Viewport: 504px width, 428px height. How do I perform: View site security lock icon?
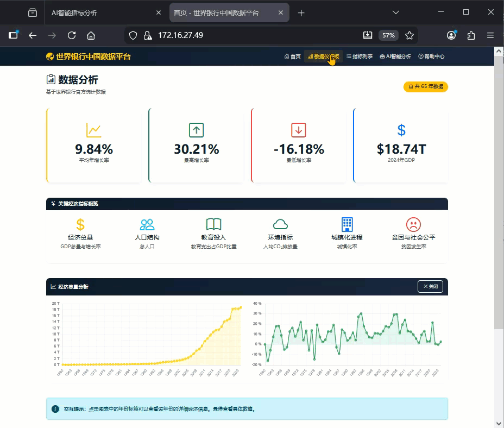(148, 35)
